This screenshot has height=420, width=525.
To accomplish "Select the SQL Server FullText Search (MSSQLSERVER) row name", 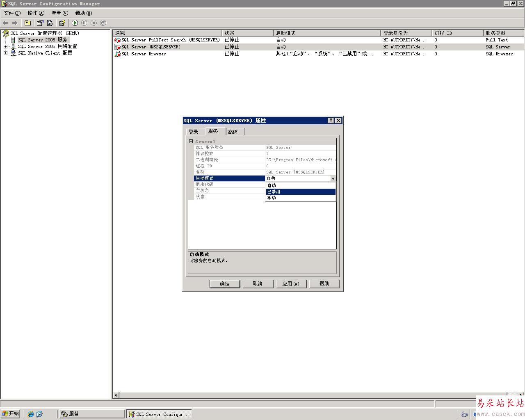I will tap(171, 40).
